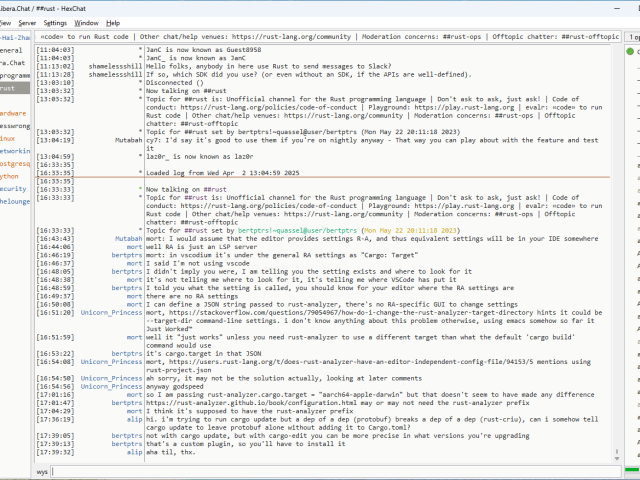
Task: Select the thelounge channel
Action: 15,201
